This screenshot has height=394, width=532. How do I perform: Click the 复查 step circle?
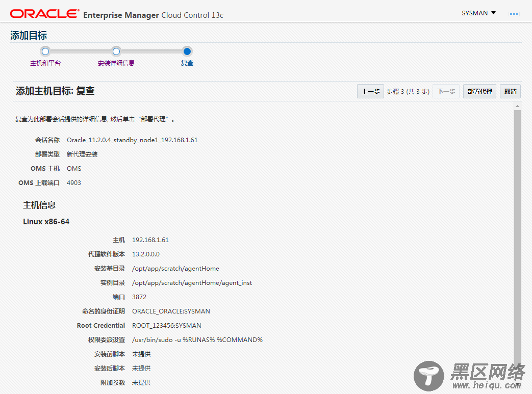pos(187,51)
